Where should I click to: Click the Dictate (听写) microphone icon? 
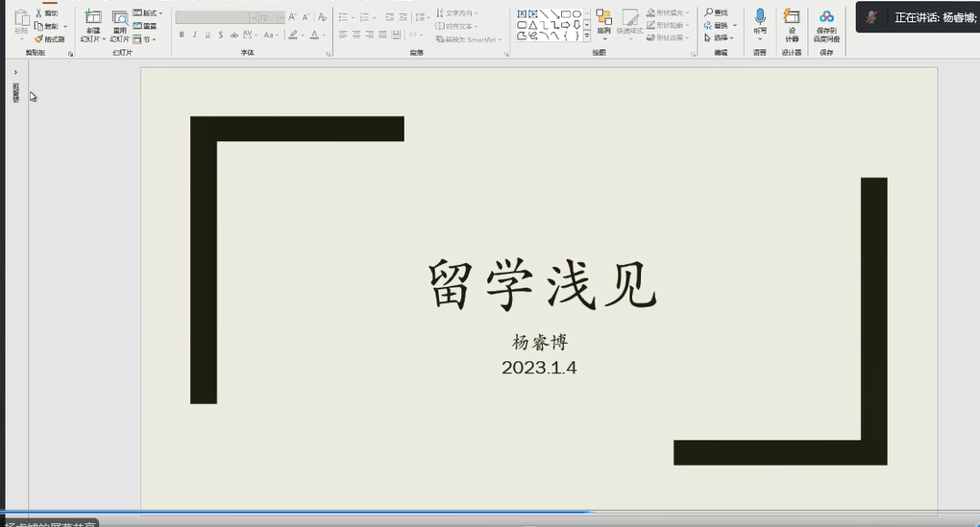tap(760, 17)
